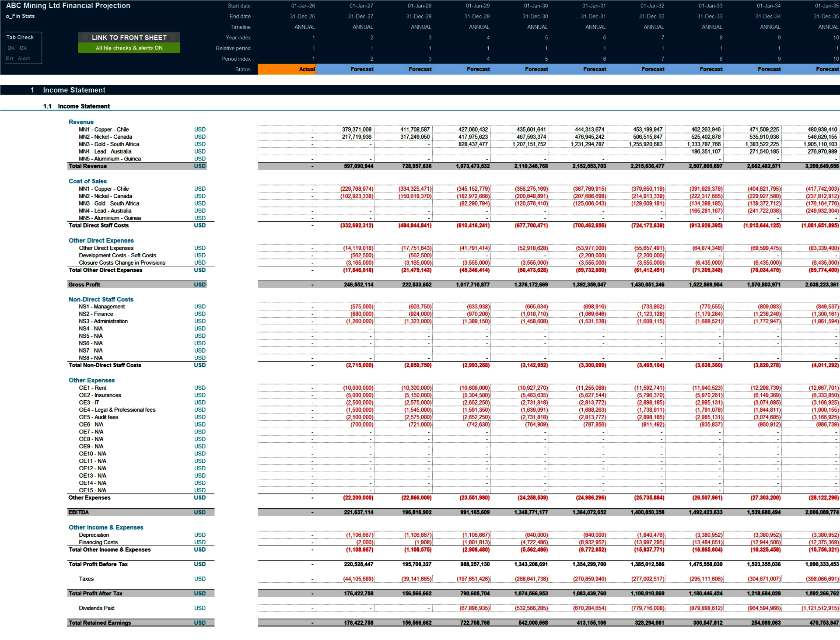
Task: Click the All file checks & alerts OK banner
Action: (x=129, y=47)
